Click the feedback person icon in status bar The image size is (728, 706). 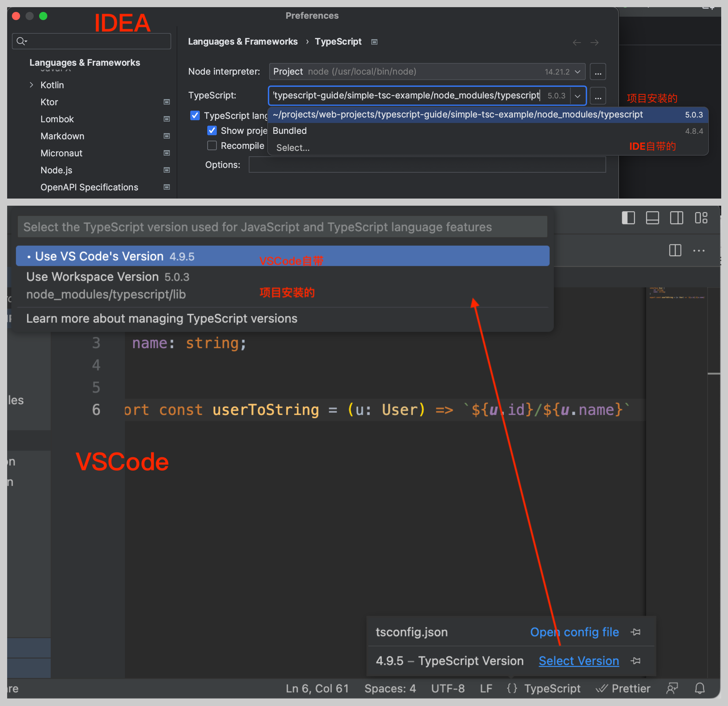pos(672,688)
